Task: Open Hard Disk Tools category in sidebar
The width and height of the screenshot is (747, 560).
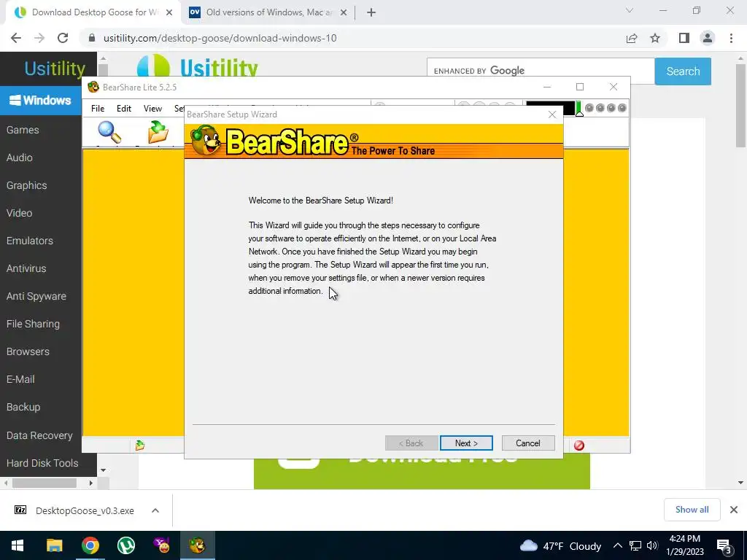Action: [x=42, y=463]
